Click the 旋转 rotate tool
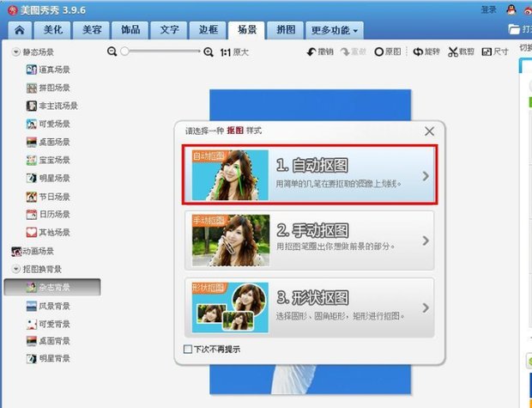This screenshot has height=408, width=532. click(x=426, y=52)
